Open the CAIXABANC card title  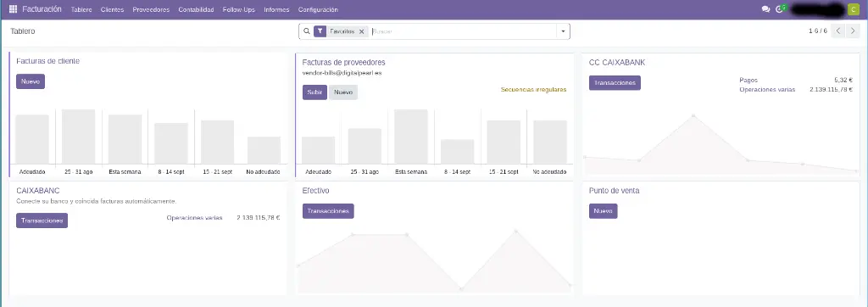coord(37,191)
